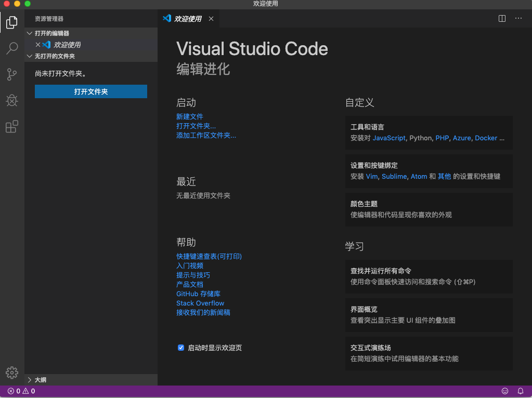This screenshot has height=398, width=532.
Task: Click the 尚未打开文件夹。 message text
Action: tap(60, 74)
